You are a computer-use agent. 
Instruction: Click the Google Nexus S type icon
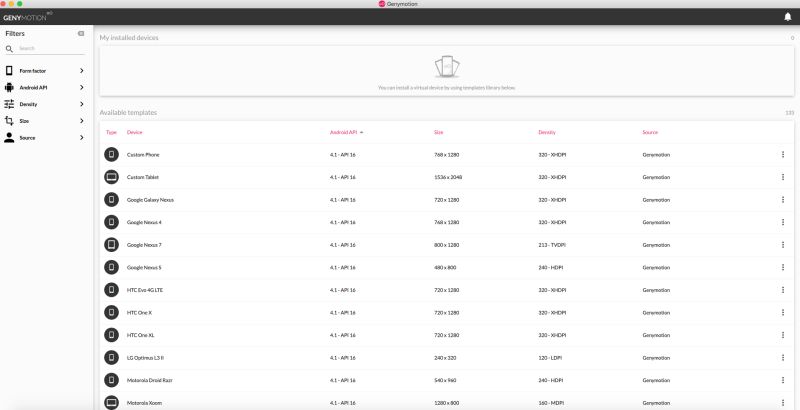111,267
